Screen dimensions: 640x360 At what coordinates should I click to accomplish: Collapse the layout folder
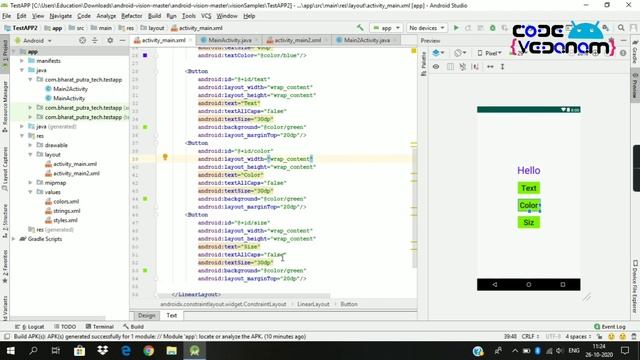(30, 154)
